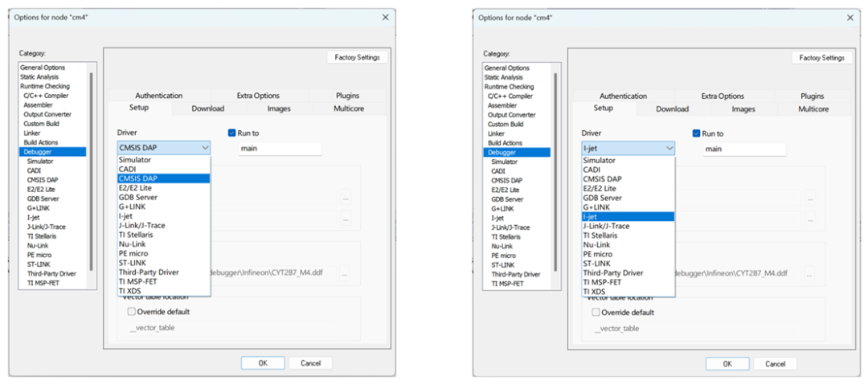This screenshot has width=868, height=385.
Task: Choose E2/E2 Lite in the right dialog's driver dropdown list
Action: coord(628,188)
